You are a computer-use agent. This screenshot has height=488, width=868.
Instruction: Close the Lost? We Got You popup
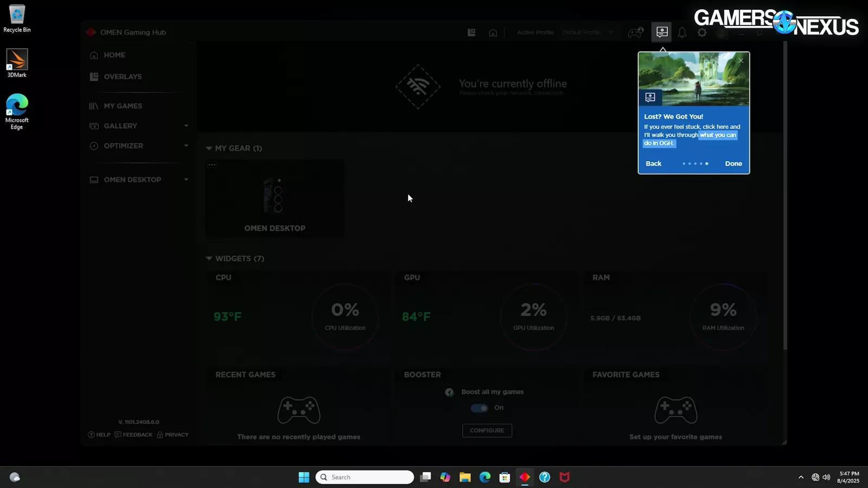point(741,60)
